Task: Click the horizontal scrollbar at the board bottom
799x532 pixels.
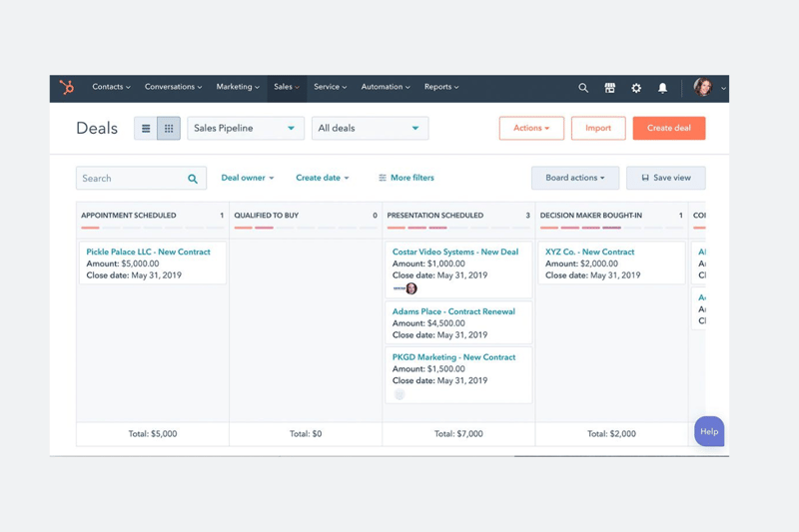Action: coord(621,456)
